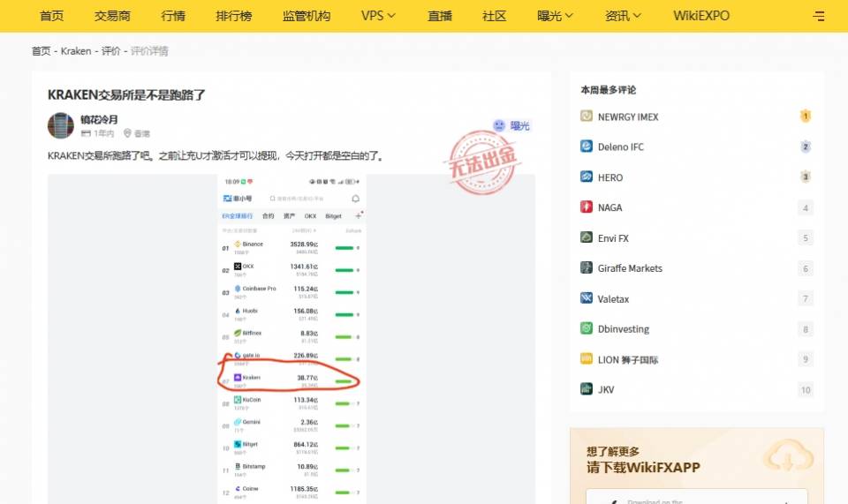The height and width of the screenshot is (504, 848).
Task: Go to 首页 in top navigation
Action: [52, 16]
